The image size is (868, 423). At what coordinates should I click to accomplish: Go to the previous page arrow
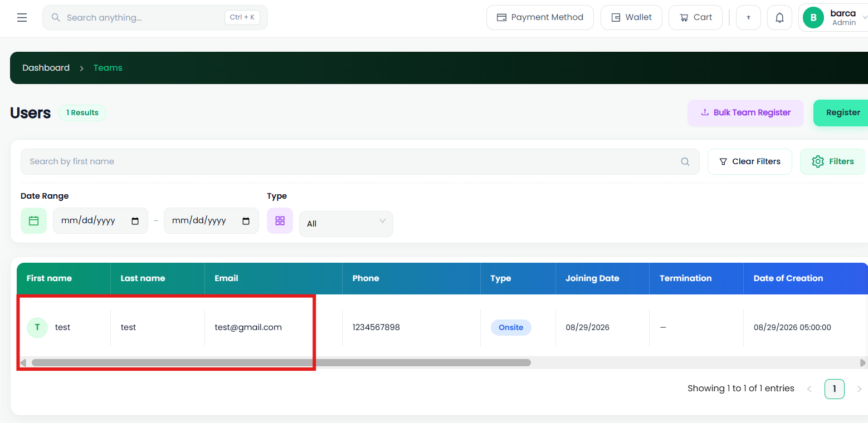click(809, 389)
